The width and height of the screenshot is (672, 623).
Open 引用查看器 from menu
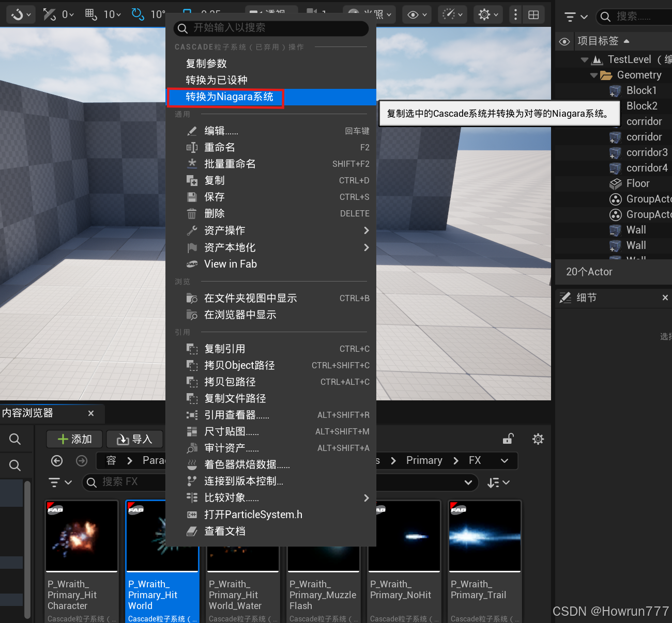click(x=237, y=415)
